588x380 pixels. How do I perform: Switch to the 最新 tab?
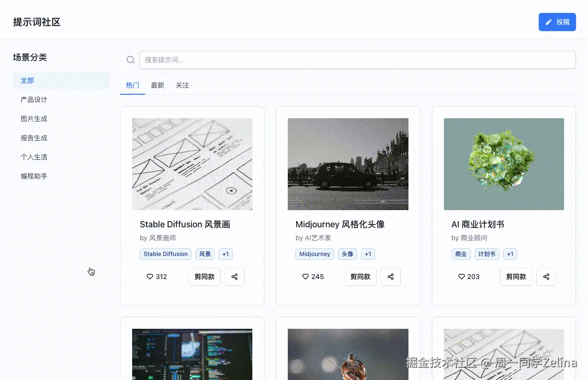click(158, 85)
